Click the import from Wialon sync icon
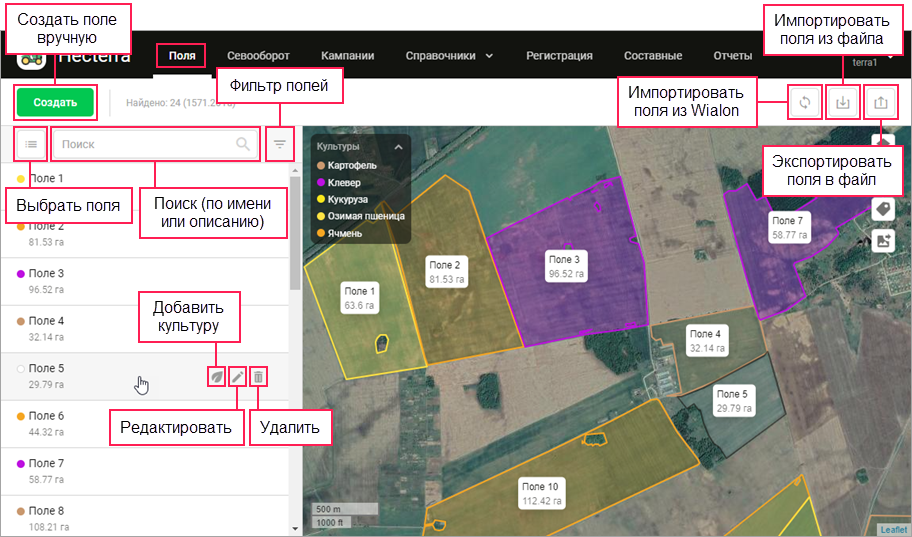912x537 pixels. tap(805, 102)
